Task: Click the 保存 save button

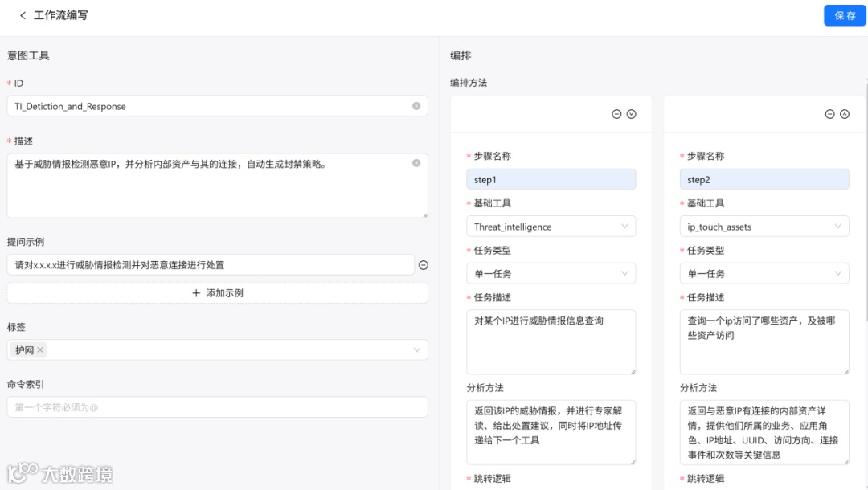Action: 845,14
